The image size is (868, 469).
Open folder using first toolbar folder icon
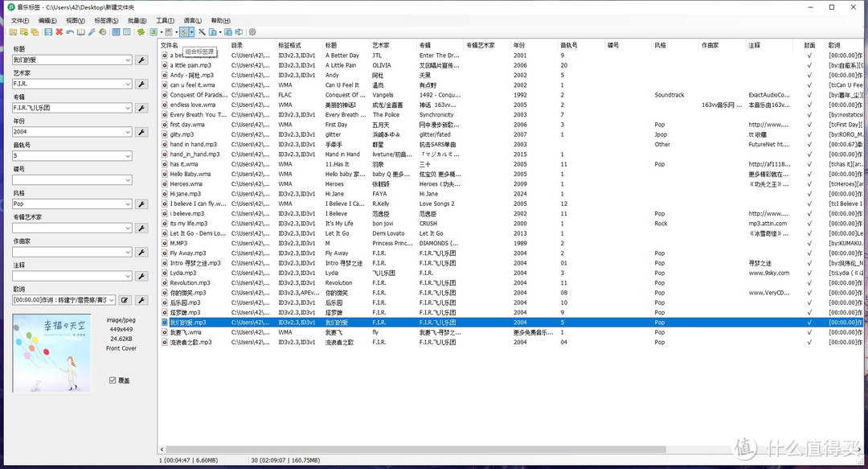point(13,32)
